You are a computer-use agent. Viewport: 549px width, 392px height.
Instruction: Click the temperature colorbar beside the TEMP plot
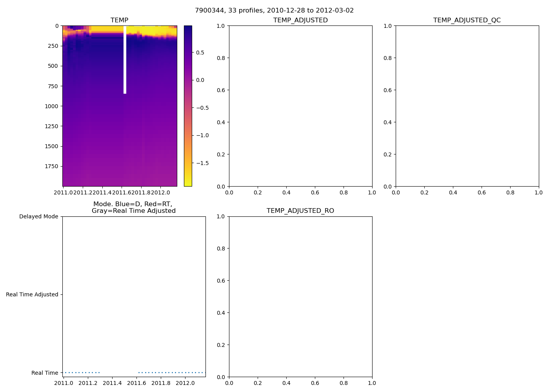click(188, 106)
